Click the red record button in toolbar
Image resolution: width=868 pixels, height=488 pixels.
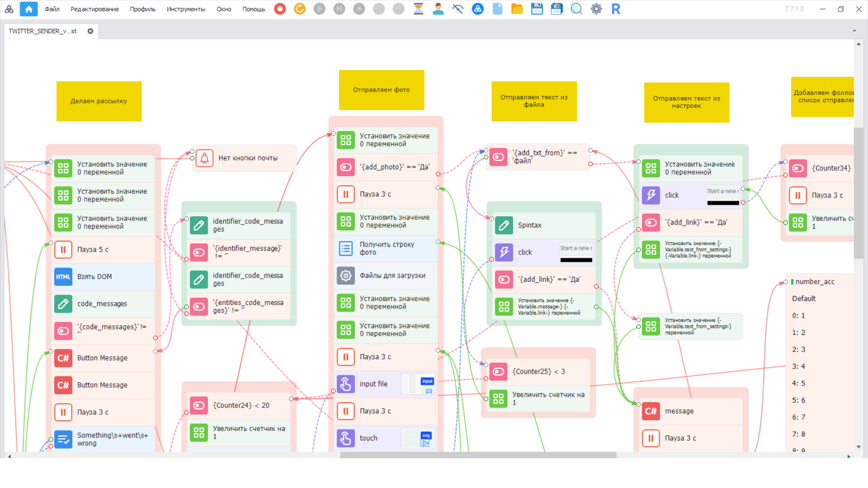280,9
